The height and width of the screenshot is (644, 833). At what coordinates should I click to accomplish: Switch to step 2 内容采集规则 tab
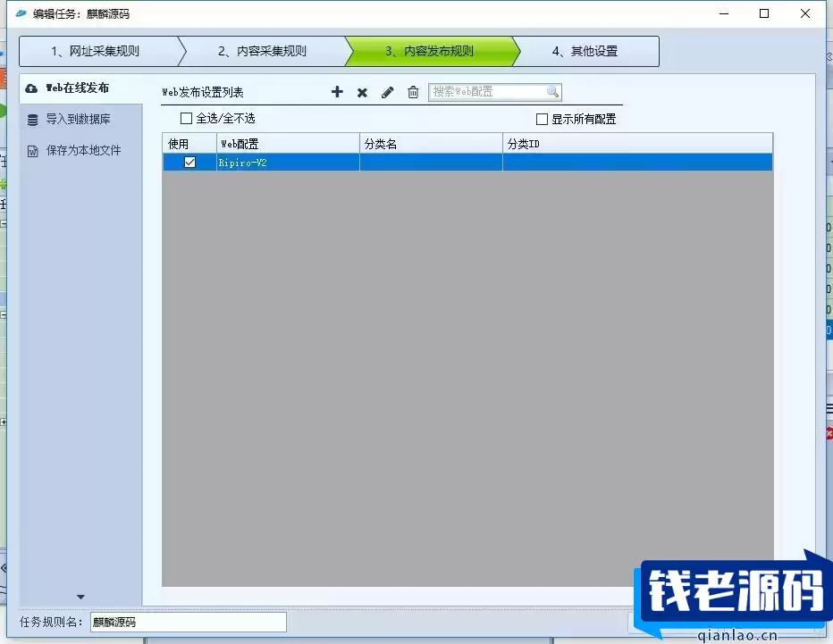pyautogui.click(x=263, y=51)
